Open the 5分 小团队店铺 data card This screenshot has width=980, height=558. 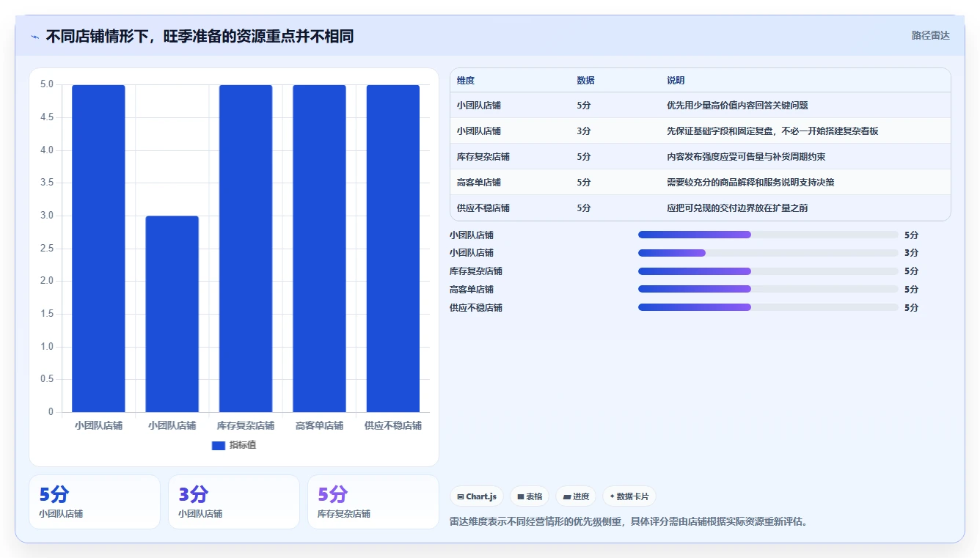[x=95, y=502]
